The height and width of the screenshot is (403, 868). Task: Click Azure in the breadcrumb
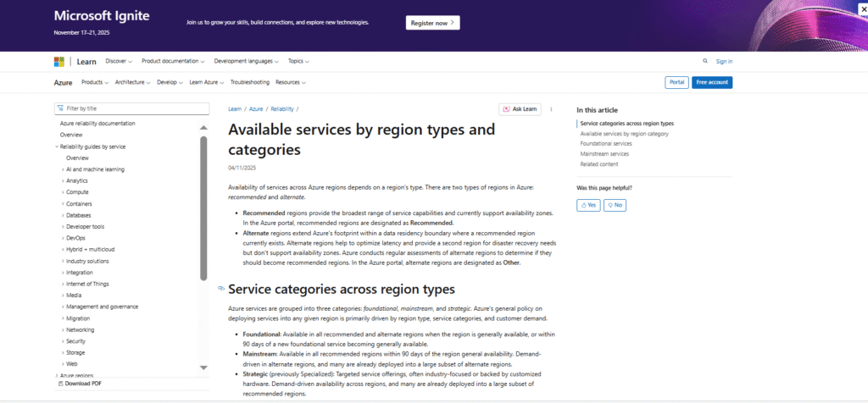click(256, 109)
